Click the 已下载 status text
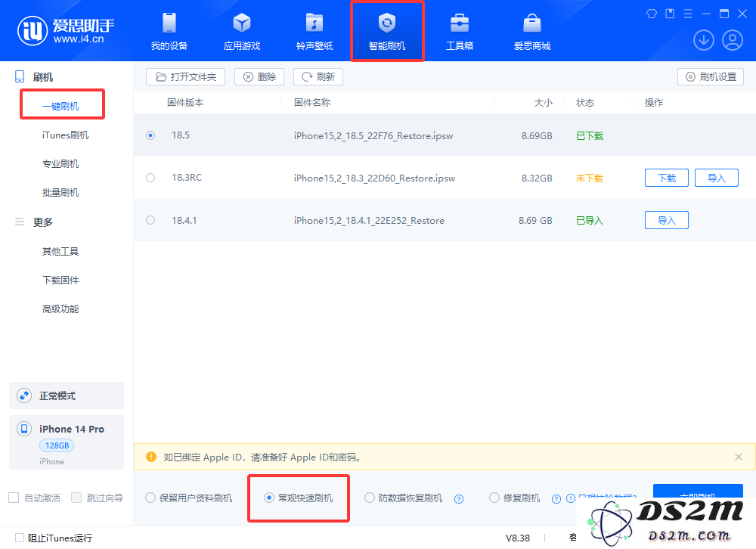 590,135
